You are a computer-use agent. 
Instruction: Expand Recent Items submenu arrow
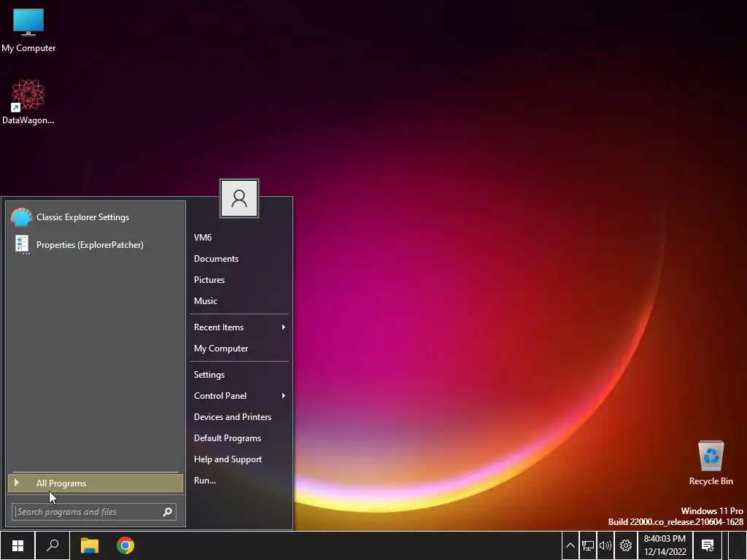(x=284, y=327)
